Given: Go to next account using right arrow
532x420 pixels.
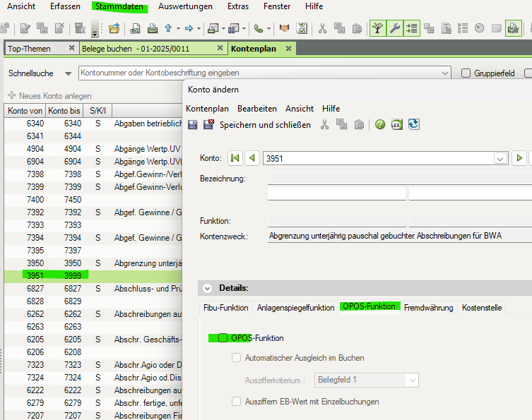Looking at the screenshot, I should pyautogui.click(x=520, y=158).
